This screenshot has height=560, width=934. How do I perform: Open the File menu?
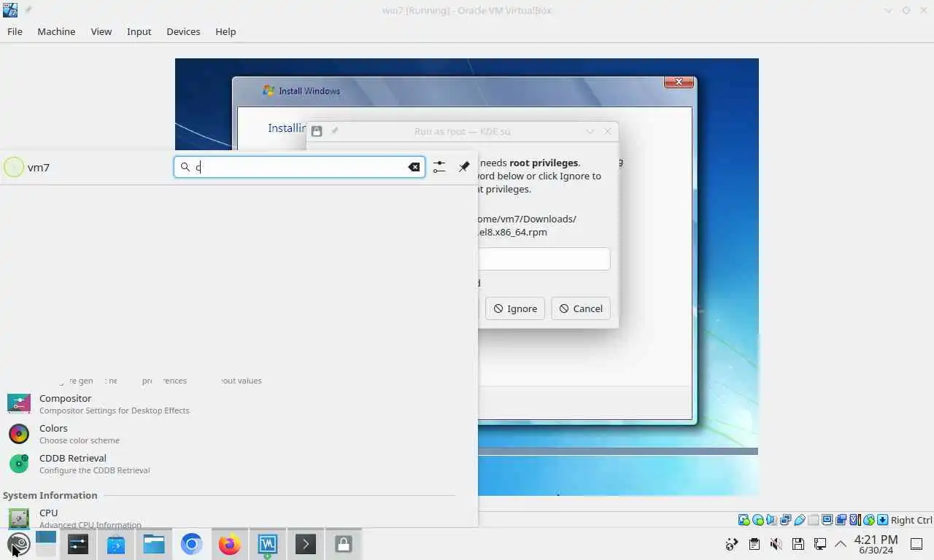15,31
